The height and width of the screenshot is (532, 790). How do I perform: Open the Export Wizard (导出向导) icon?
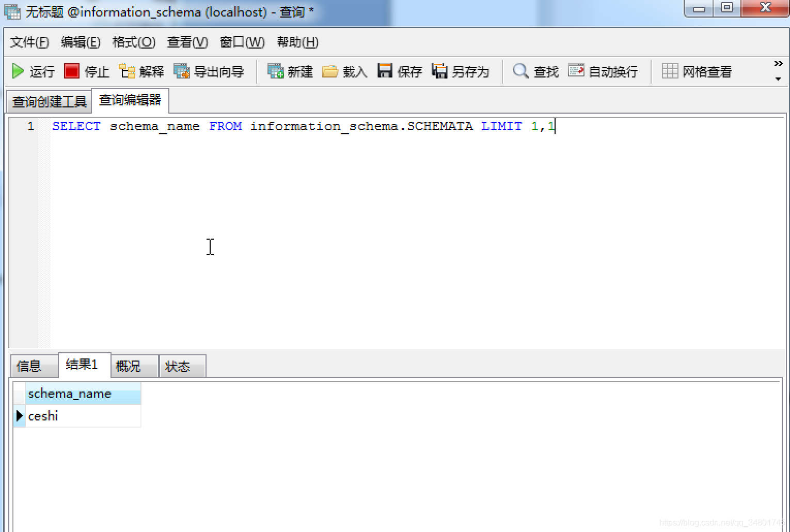tap(182, 71)
